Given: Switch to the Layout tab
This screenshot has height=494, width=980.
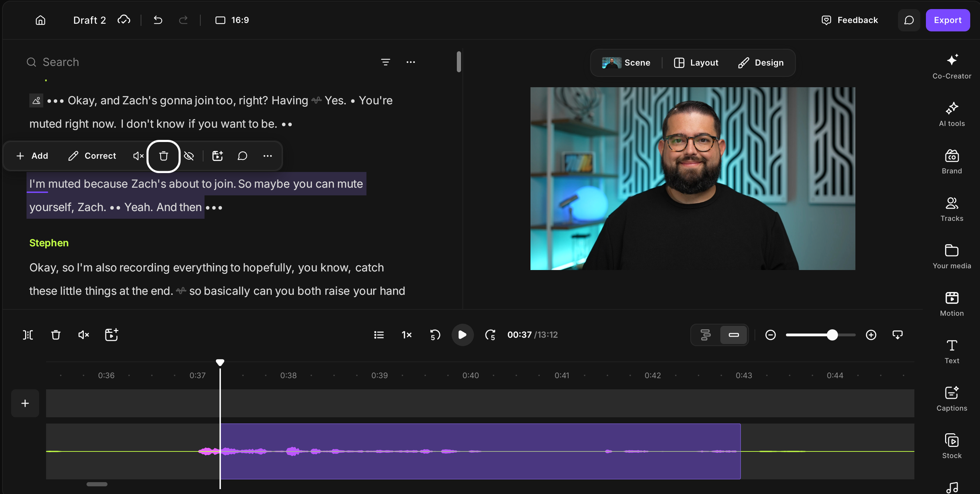Looking at the screenshot, I should [x=696, y=63].
